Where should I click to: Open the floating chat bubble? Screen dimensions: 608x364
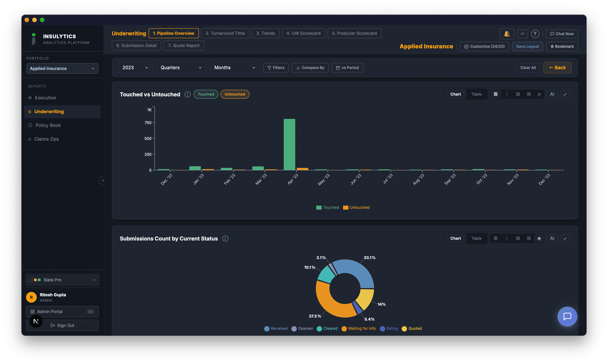coord(567,316)
